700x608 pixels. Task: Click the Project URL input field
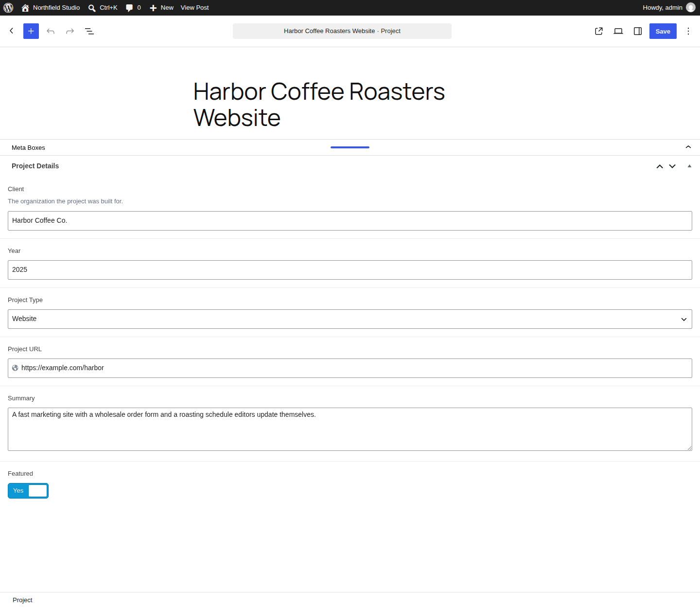350,368
